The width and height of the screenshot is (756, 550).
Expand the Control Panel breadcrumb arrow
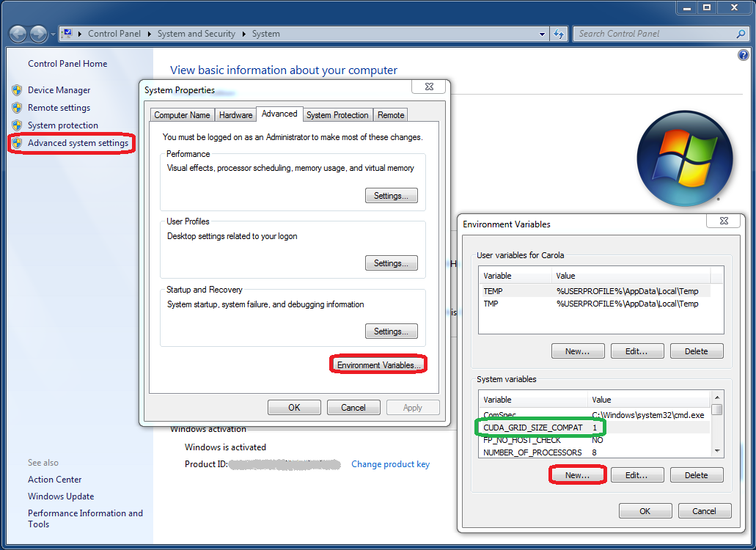click(x=149, y=34)
